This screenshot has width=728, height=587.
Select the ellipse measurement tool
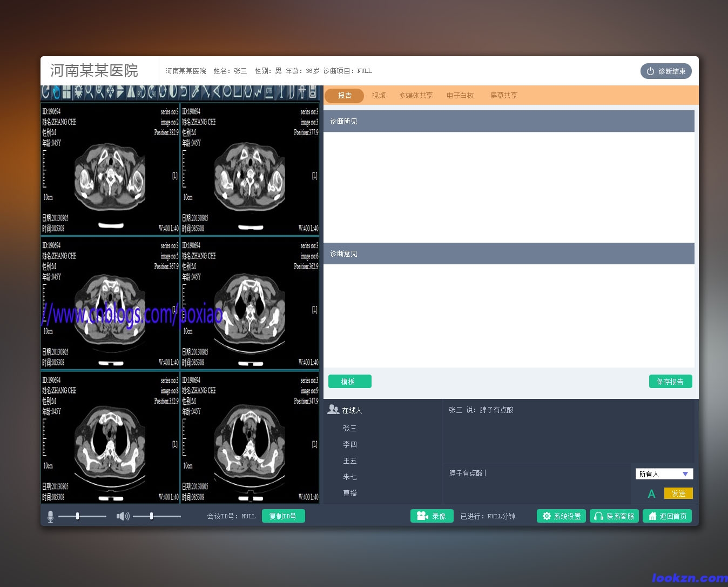227,92
